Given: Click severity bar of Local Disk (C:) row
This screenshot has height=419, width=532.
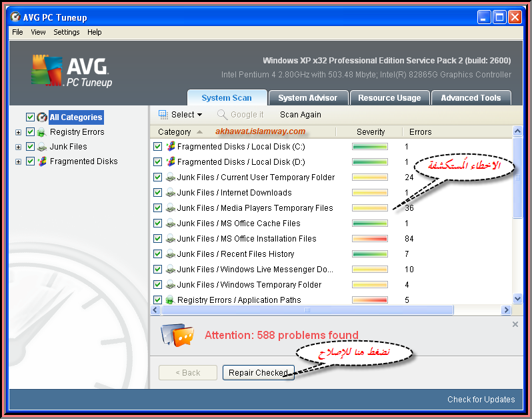Looking at the screenshot, I should pos(370,147).
